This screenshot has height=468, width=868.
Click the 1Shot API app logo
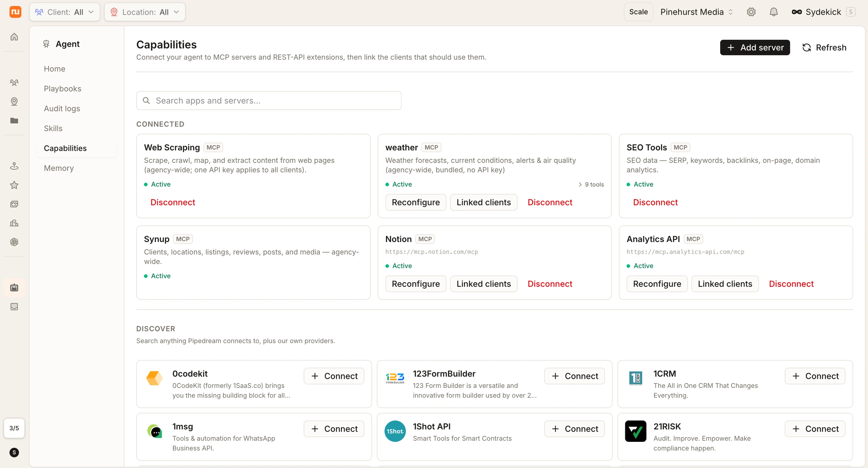[395, 431]
